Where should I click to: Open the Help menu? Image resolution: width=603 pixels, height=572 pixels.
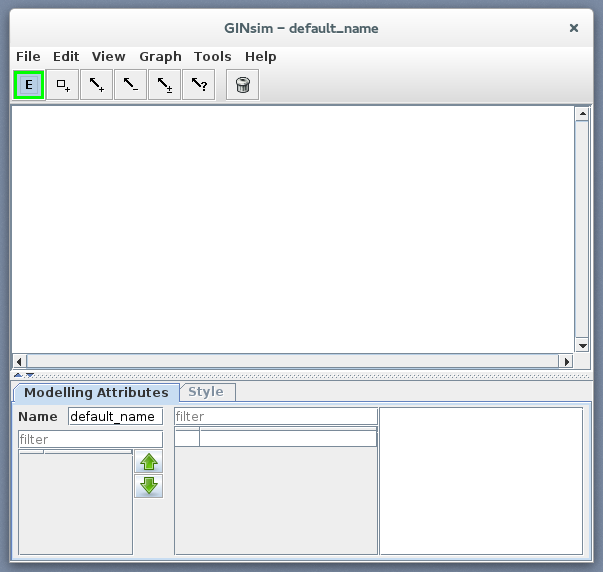click(260, 57)
